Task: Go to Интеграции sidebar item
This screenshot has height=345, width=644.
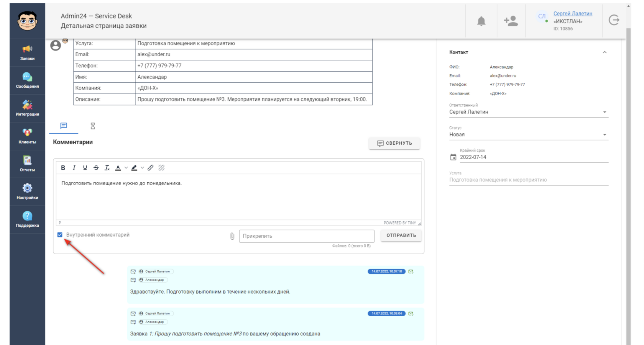Action: pyautogui.click(x=27, y=108)
